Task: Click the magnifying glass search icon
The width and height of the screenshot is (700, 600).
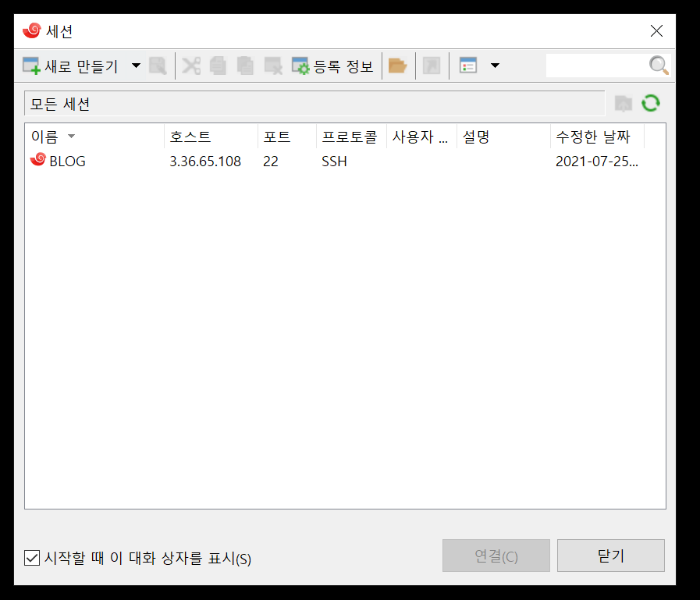Action: tap(659, 66)
